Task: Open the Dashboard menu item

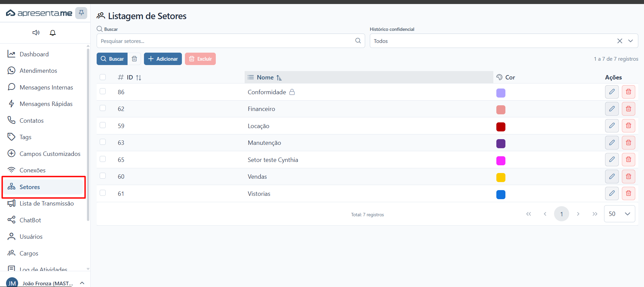Action: tap(44, 54)
